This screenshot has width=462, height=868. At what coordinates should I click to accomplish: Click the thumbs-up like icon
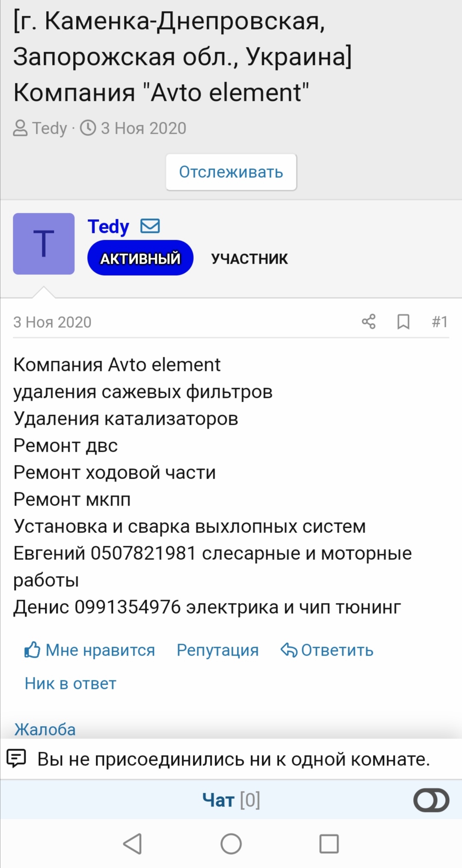32,650
